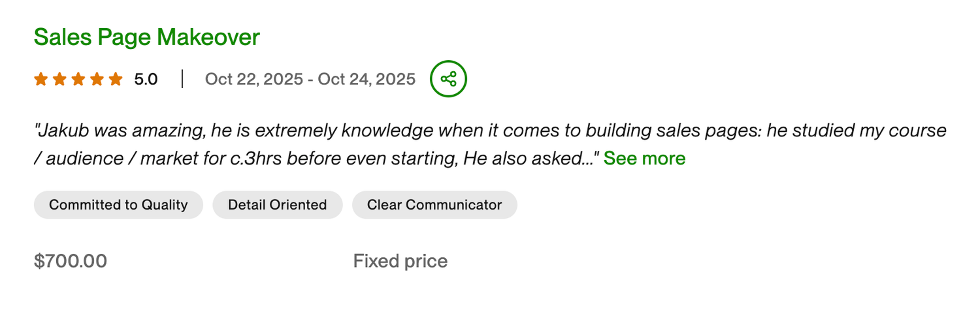Click the second orange rating star

point(59,80)
